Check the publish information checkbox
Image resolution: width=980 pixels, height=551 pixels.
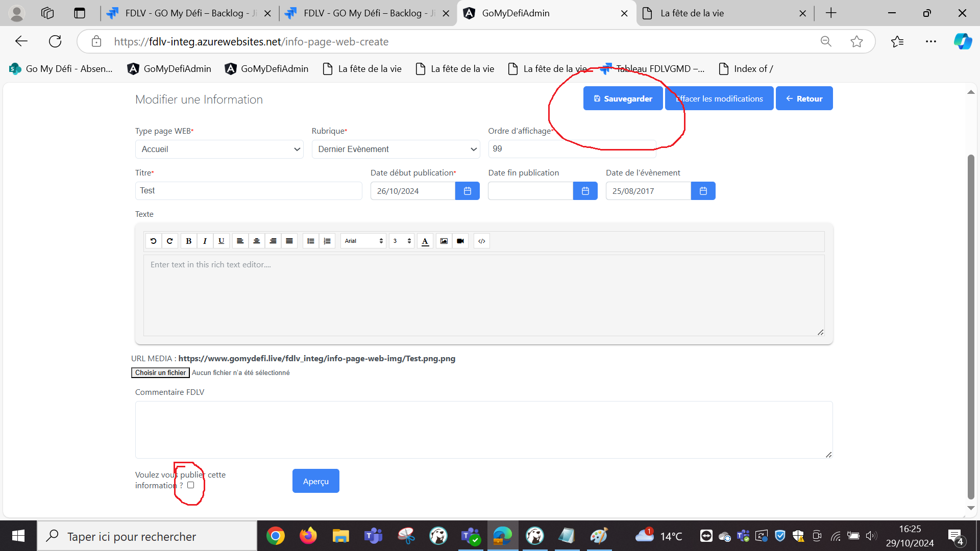(x=190, y=485)
